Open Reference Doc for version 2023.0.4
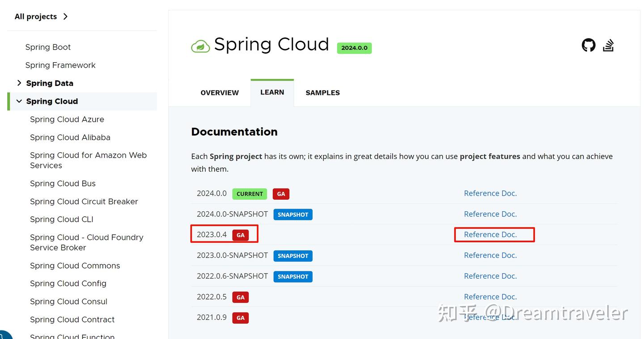 click(490, 234)
